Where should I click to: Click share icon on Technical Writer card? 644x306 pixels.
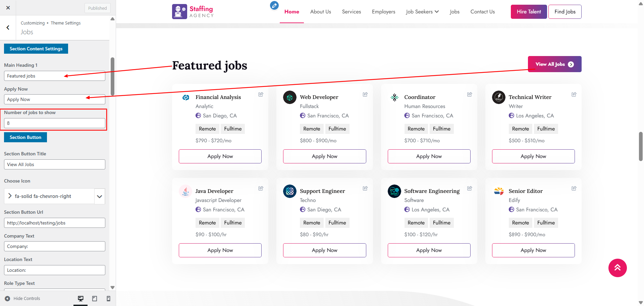click(574, 95)
